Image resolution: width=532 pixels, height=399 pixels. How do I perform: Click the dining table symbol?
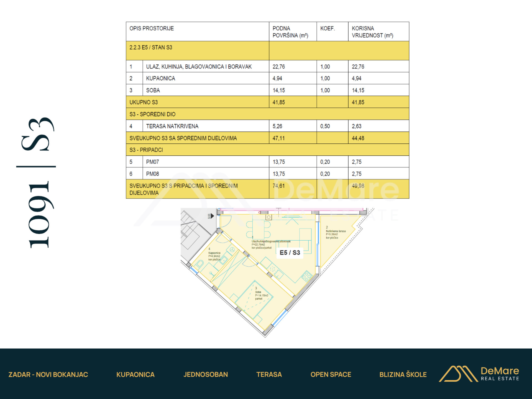[x=258, y=229]
